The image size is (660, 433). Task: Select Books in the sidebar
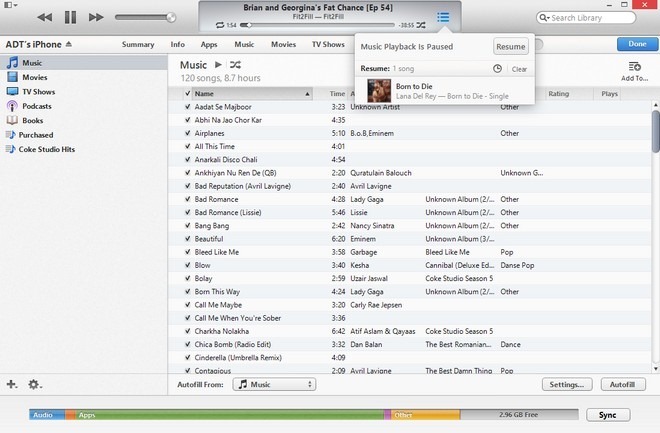pos(84,120)
